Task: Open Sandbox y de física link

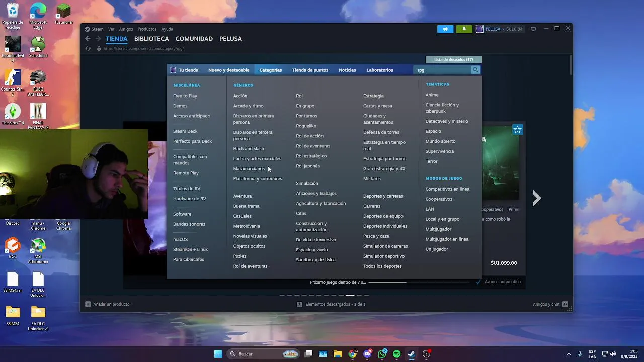Action: pos(315,260)
